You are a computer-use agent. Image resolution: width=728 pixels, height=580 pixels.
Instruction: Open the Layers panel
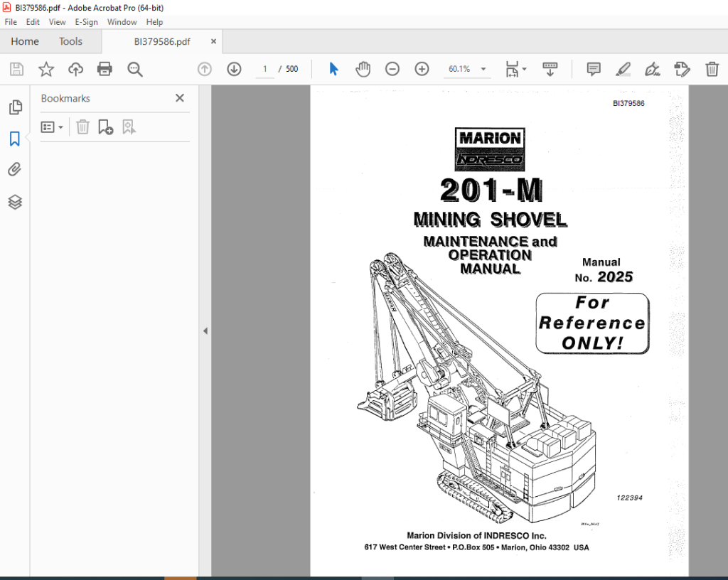[x=15, y=202]
